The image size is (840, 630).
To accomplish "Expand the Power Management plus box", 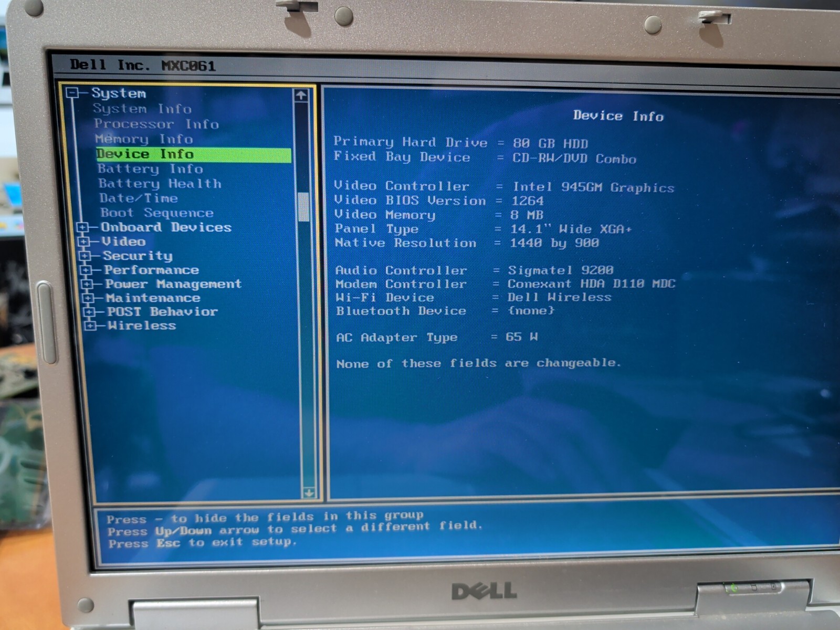I will pyautogui.click(x=87, y=284).
